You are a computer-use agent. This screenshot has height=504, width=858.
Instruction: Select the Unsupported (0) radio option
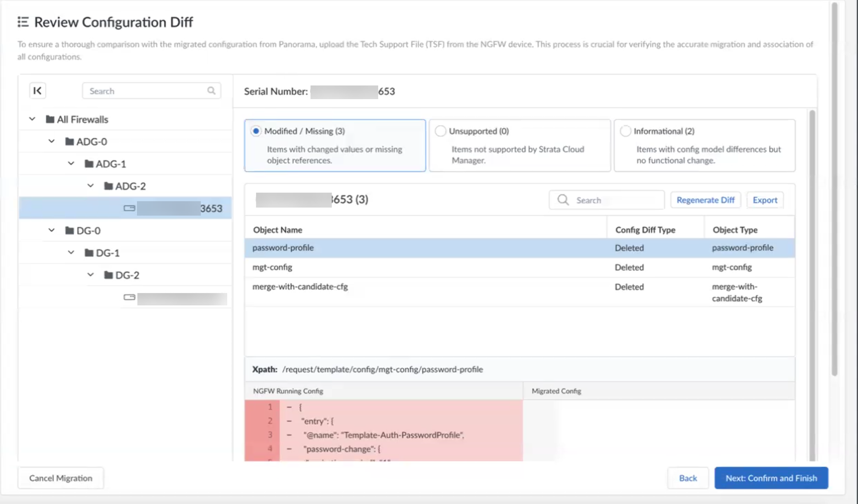441,131
